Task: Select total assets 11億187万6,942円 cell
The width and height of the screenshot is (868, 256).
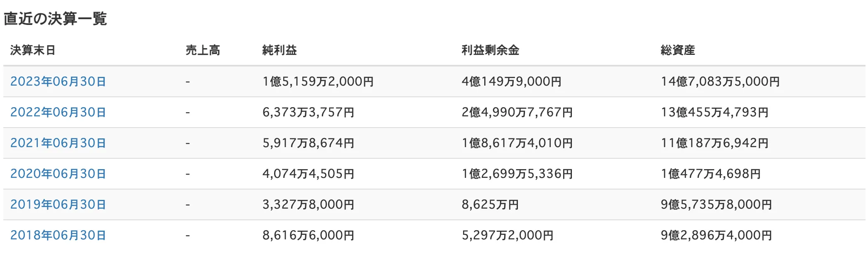Action: coord(715,143)
